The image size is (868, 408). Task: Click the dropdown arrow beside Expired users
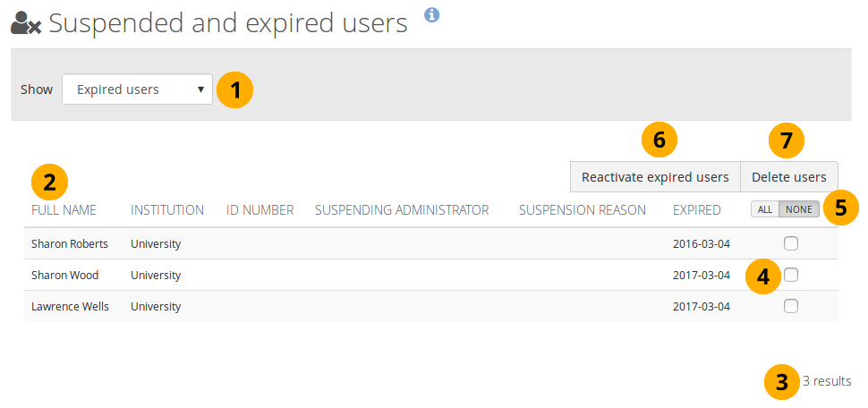(200, 89)
